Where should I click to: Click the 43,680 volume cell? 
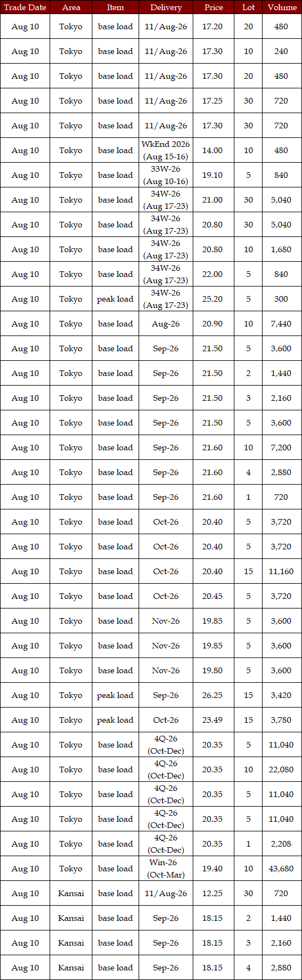tap(281, 869)
